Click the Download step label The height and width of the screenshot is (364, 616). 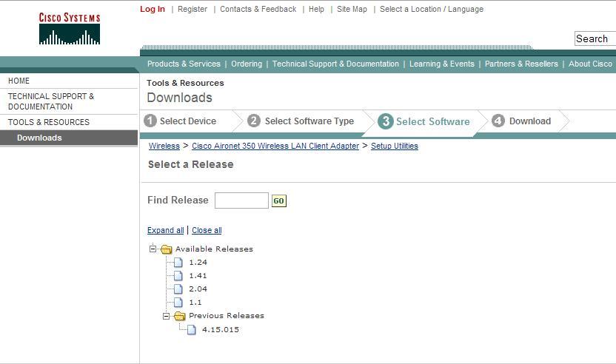point(530,121)
